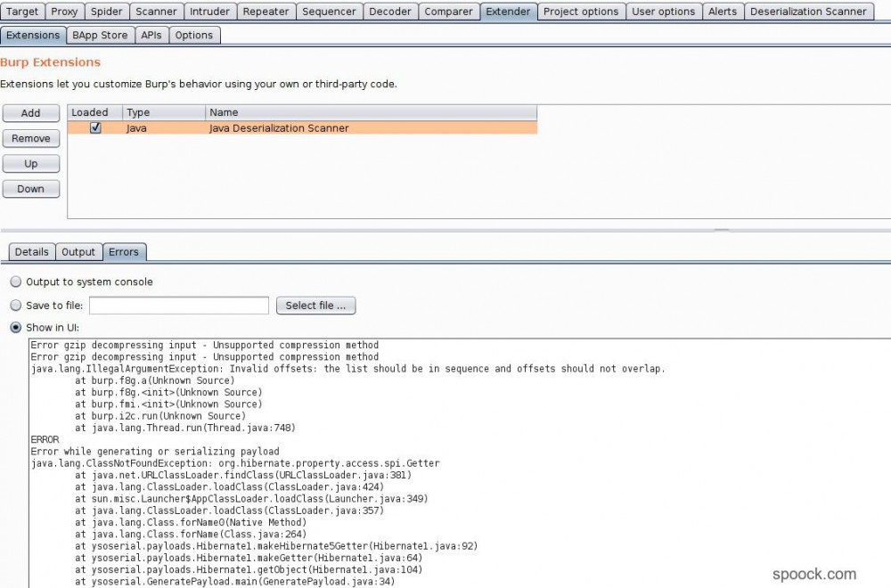This screenshot has height=588, width=891.
Task: Open Deserialization Scanner tab
Action: point(808,12)
